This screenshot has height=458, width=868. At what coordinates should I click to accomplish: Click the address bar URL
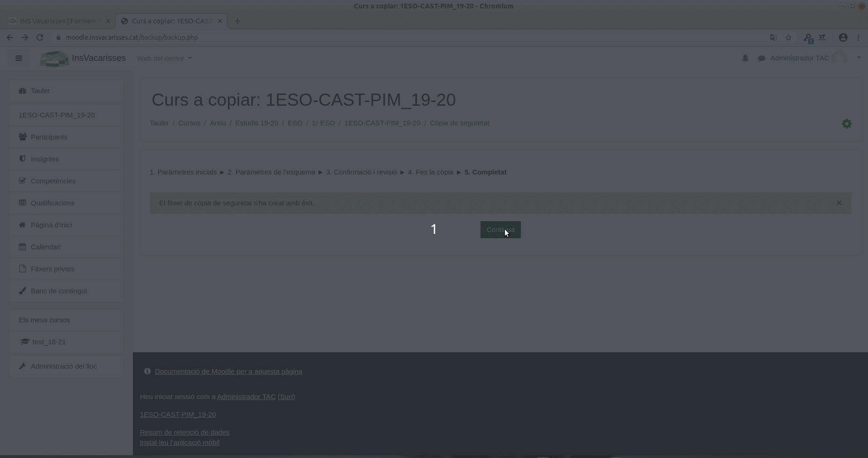tap(132, 37)
